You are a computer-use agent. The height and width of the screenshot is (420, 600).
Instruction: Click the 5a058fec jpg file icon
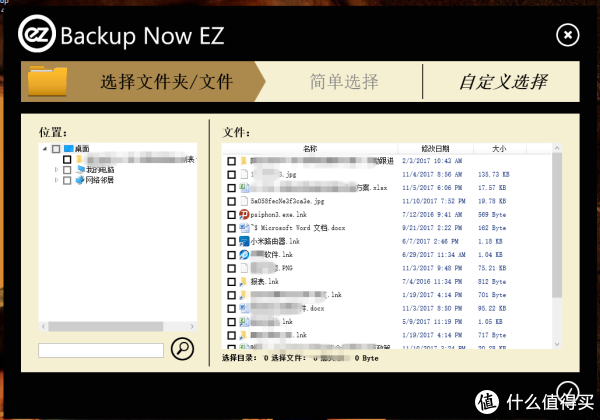coord(244,201)
